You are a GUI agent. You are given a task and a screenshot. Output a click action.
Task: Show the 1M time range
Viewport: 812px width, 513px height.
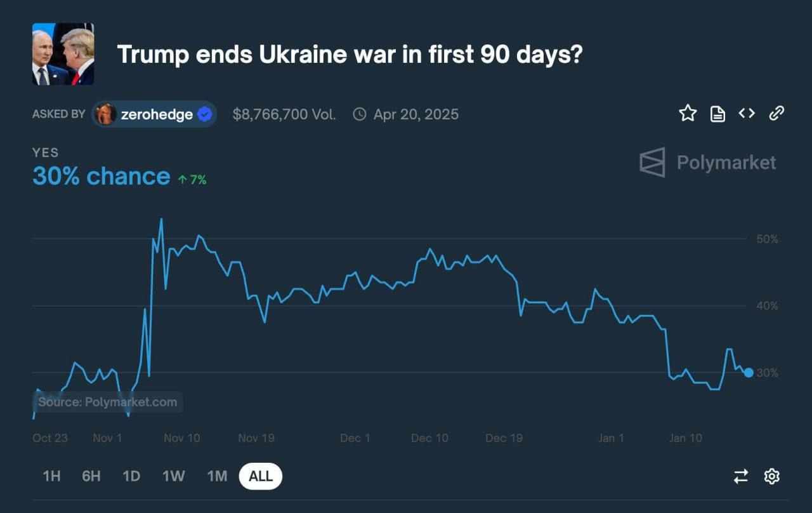(x=217, y=476)
